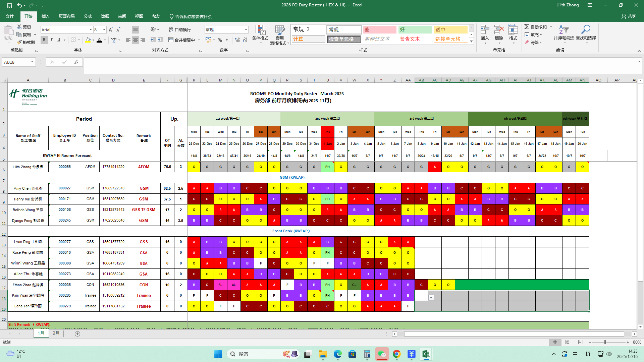Open the 公式 (Formulas) ribbon tab
This screenshot has width=644, height=362.
click(88, 16)
